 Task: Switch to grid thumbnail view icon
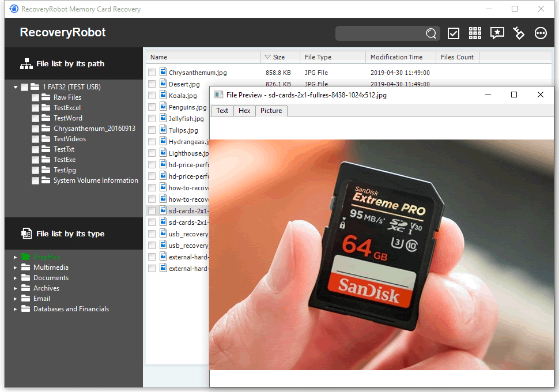(x=475, y=33)
